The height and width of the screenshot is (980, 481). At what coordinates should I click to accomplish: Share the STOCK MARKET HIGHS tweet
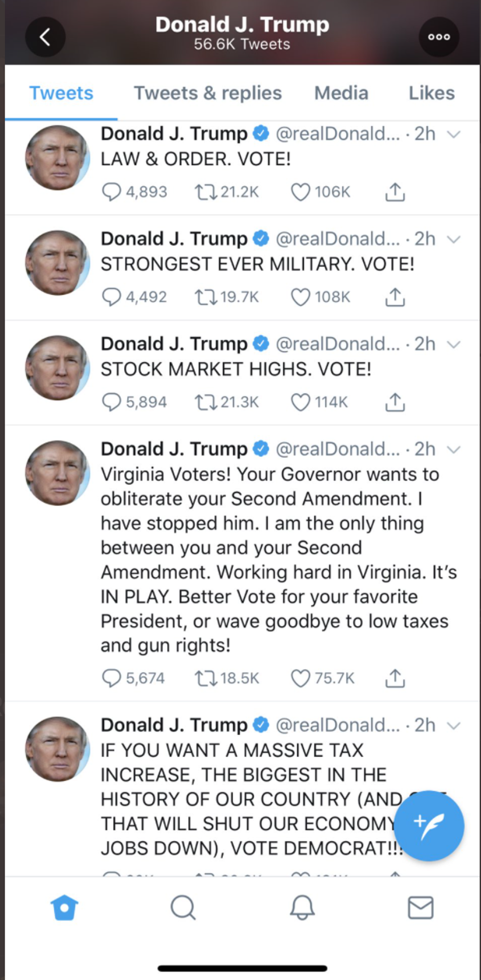(x=395, y=402)
